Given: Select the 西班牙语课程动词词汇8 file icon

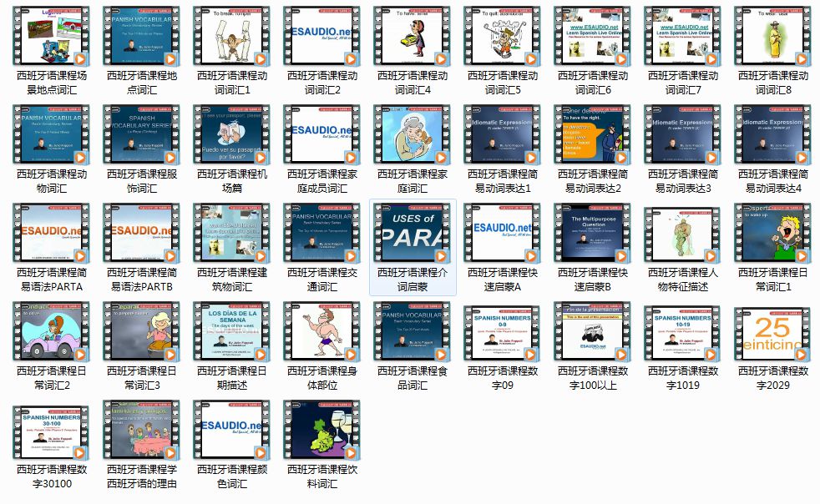Looking at the screenshot, I should coord(773,38).
